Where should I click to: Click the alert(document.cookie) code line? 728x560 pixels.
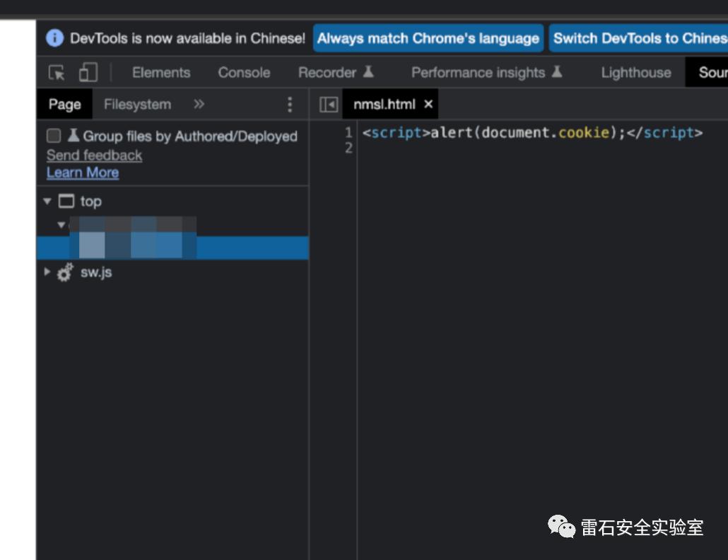tap(532, 133)
